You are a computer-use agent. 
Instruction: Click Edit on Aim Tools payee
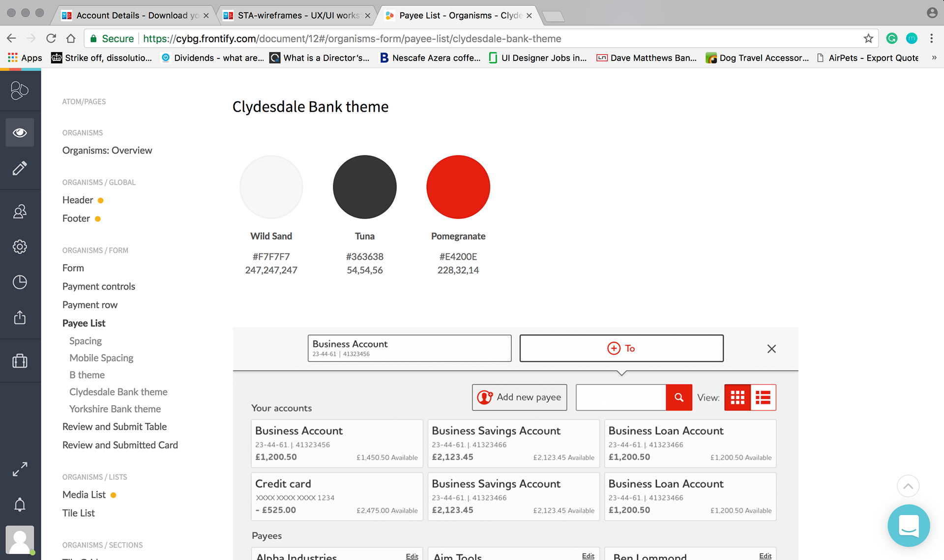click(588, 556)
